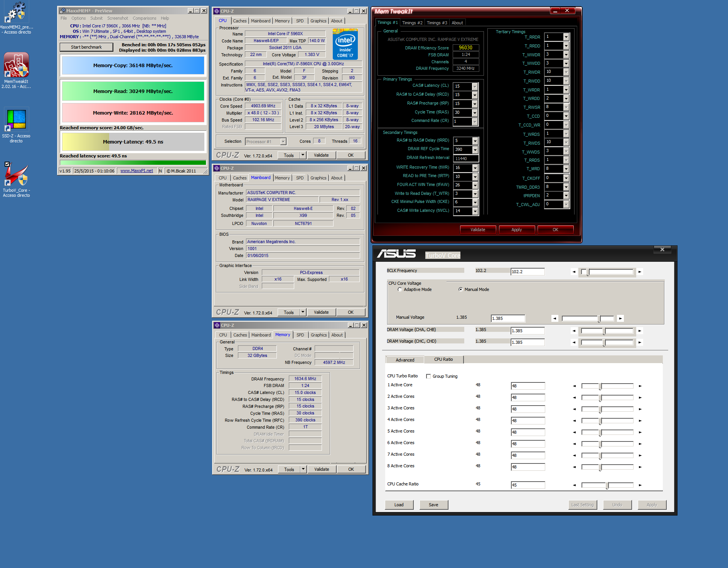
Task: Decrease BCLK Frequency with left arrow
Action: [x=574, y=272]
